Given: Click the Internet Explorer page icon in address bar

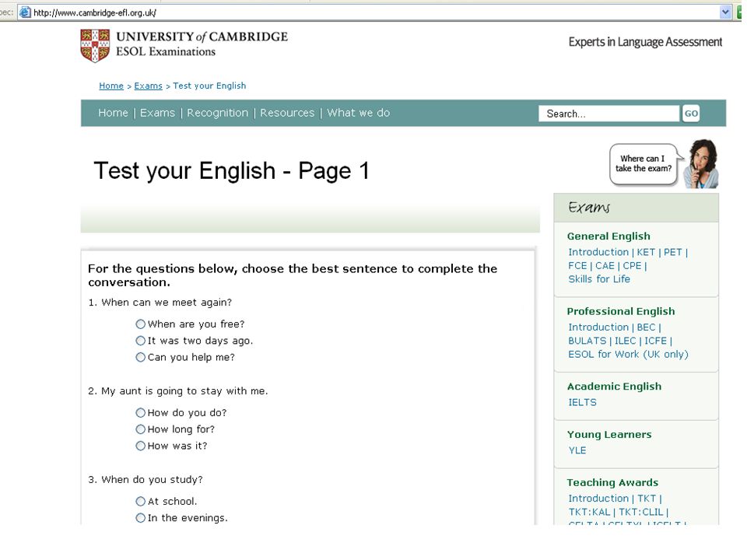Looking at the screenshot, I should [x=25, y=12].
